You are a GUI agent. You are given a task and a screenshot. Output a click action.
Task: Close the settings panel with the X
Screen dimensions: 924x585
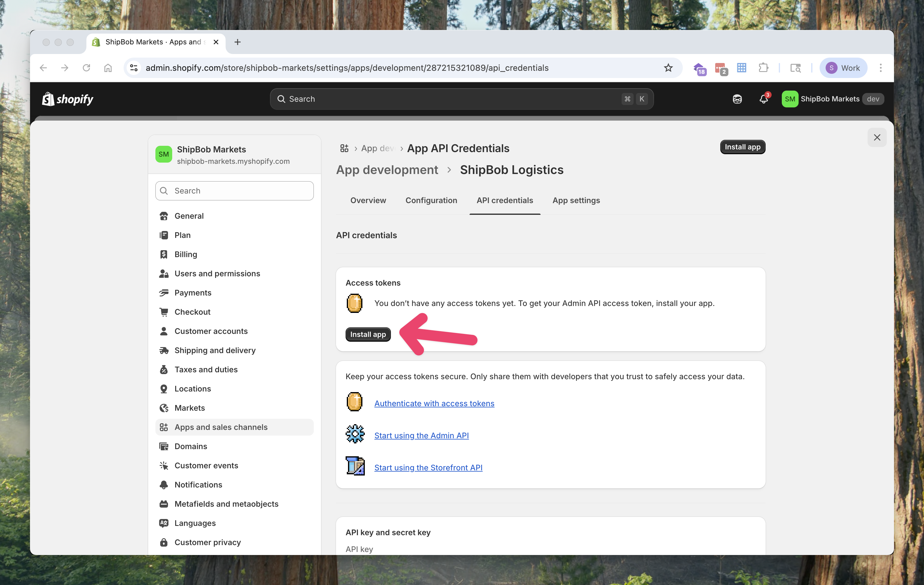pos(876,137)
